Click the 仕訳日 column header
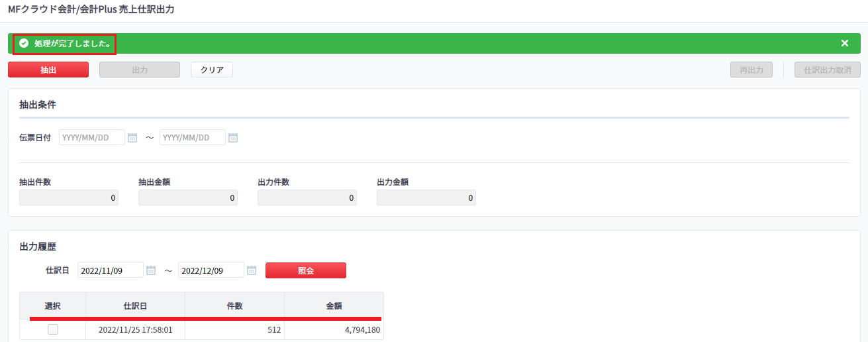Screen dimensions: 868x342 click(136, 306)
